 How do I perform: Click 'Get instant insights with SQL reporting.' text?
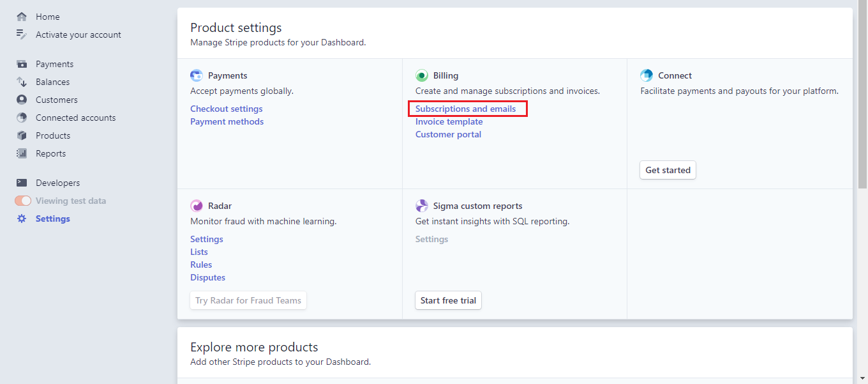tap(493, 221)
